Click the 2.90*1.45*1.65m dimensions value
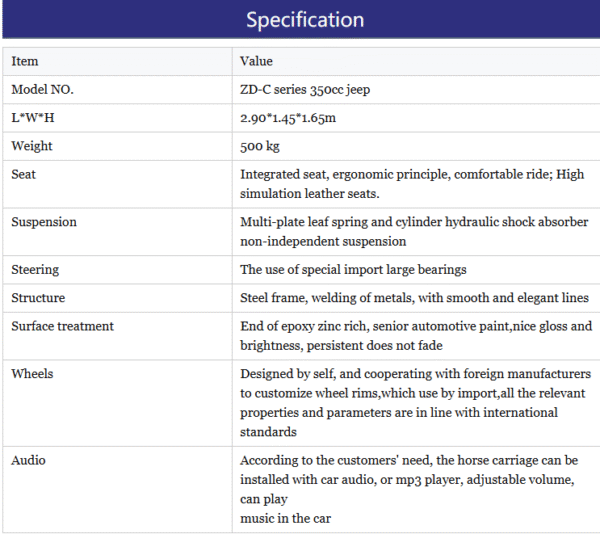The height and width of the screenshot is (534, 600). click(288, 118)
